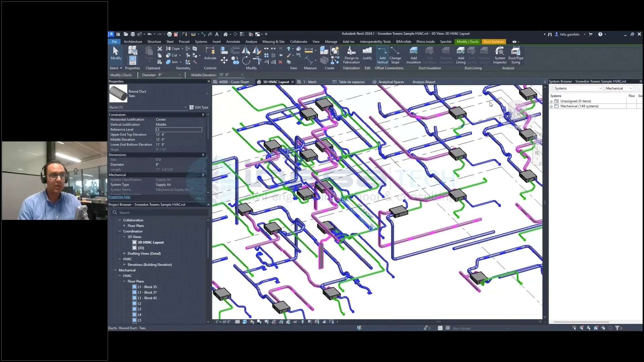Toggle Shadows in view control bar
The height and width of the screenshot is (362, 644).
coord(259,322)
